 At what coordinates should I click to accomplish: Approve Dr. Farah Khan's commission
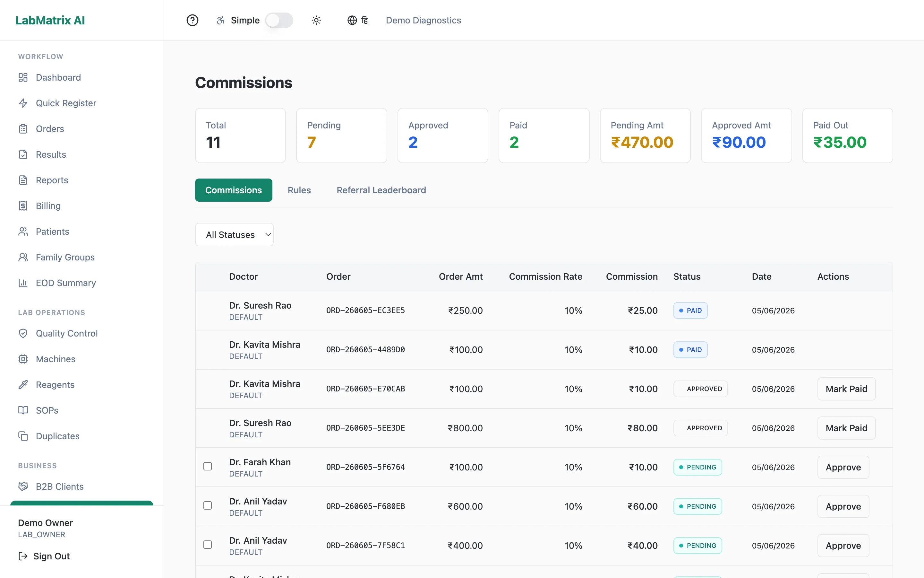(x=843, y=468)
